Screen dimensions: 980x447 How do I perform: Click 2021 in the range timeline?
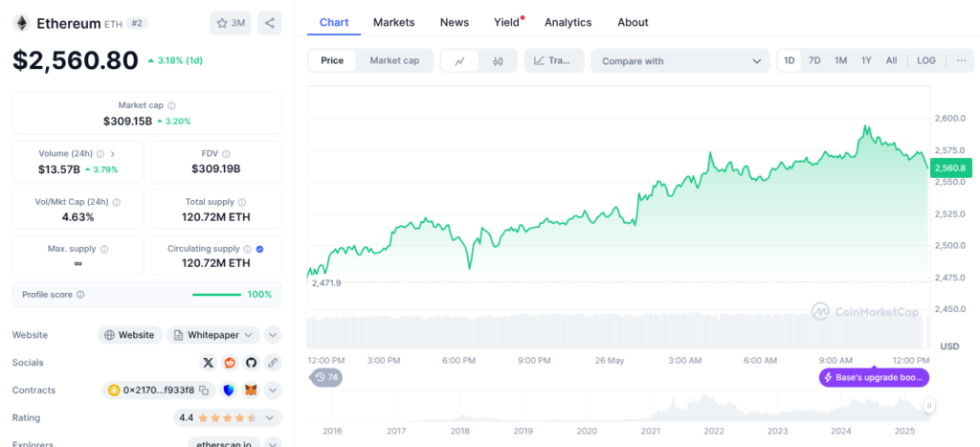[x=650, y=431]
